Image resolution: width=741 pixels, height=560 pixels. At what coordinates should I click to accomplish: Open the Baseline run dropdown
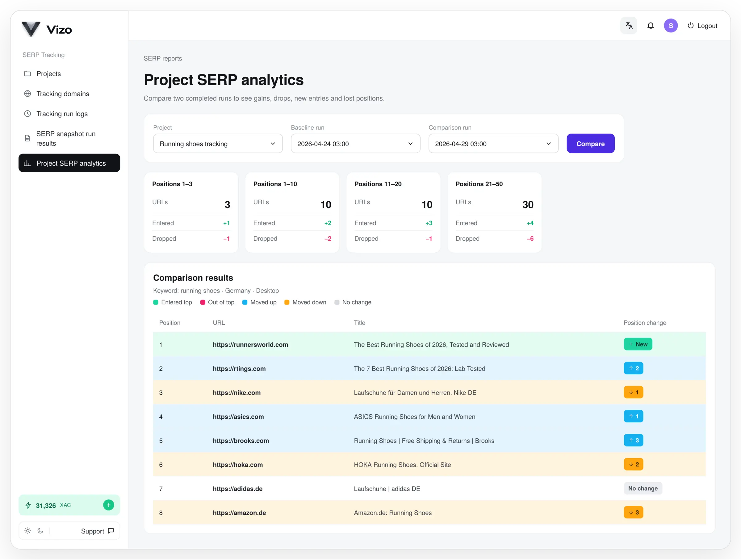click(355, 143)
